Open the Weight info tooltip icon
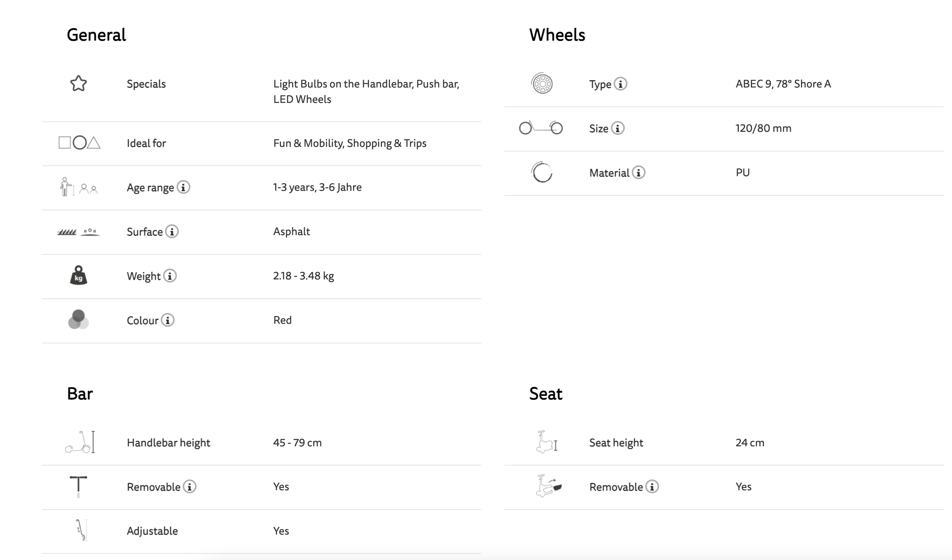Viewport: 952px width, 560px height. click(170, 276)
